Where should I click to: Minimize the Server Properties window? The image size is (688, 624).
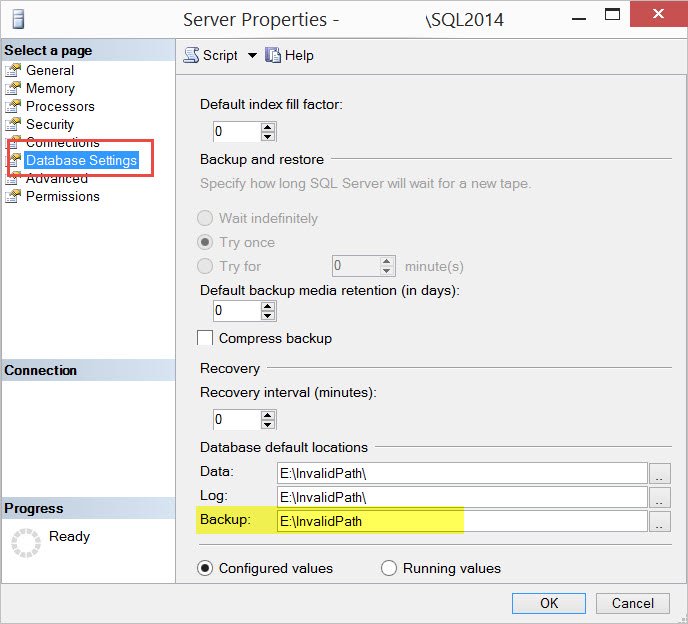coord(579,19)
